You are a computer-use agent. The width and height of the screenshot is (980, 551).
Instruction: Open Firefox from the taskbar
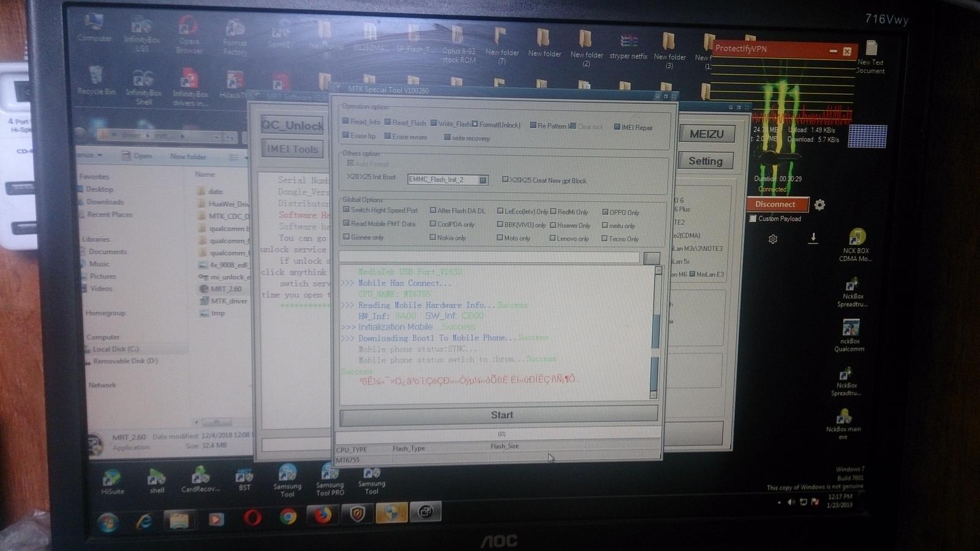click(323, 515)
